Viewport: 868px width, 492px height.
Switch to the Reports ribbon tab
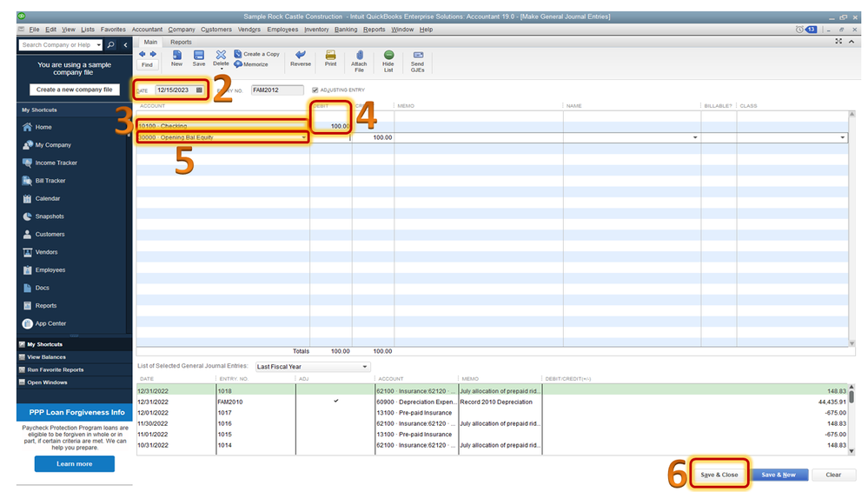pos(181,42)
